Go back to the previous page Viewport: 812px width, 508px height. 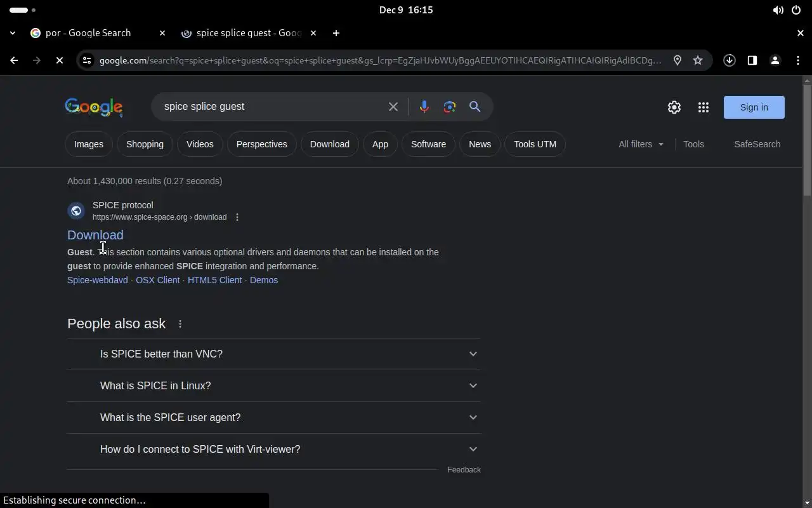[14, 60]
